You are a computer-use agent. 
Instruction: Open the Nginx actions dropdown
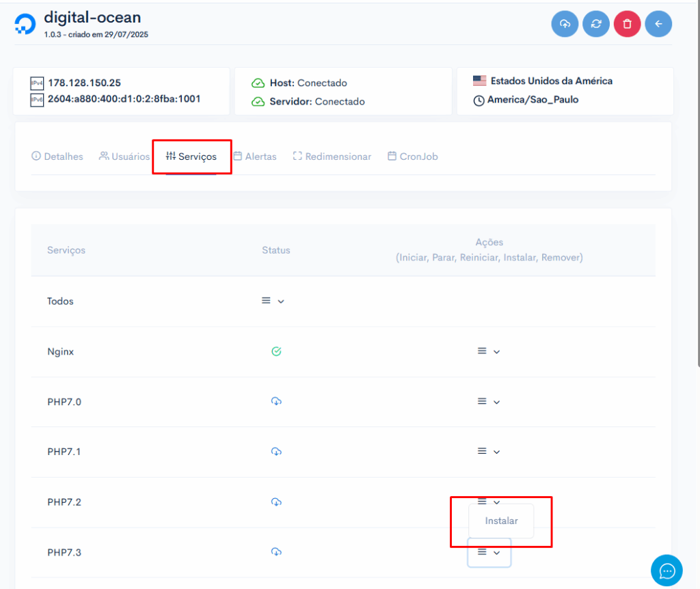pos(489,352)
